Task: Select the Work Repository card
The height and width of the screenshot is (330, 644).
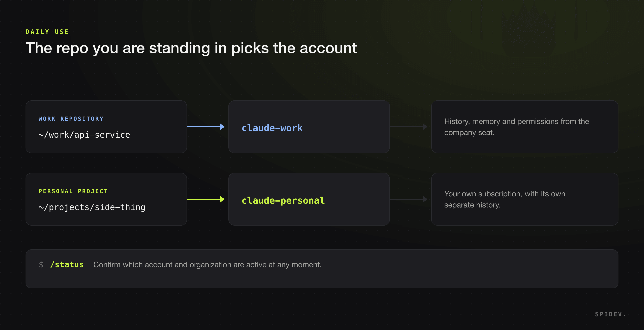Action: 106,127
